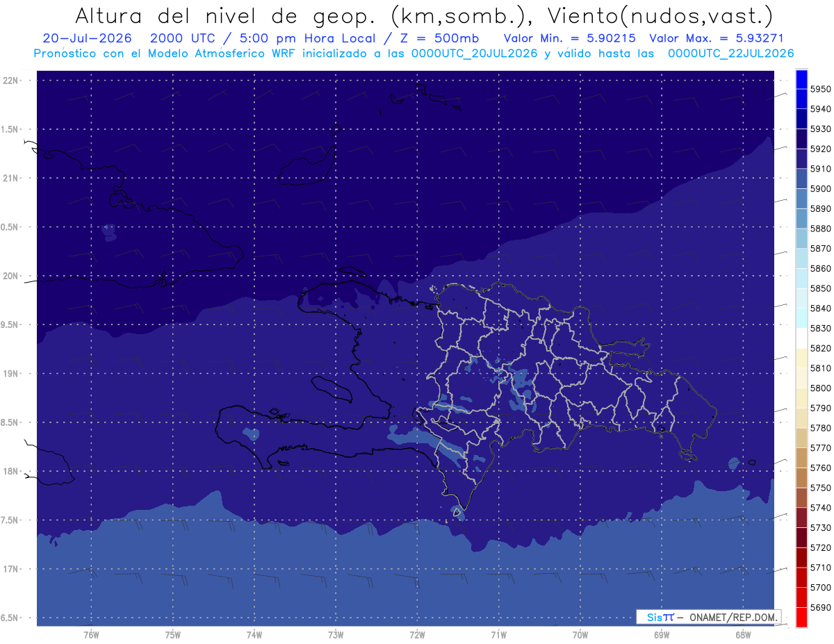Viewport: 834px width, 644px height.
Task: Click the 'ONAMET/REP.DOM.' credit label
Action: point(734,617)
